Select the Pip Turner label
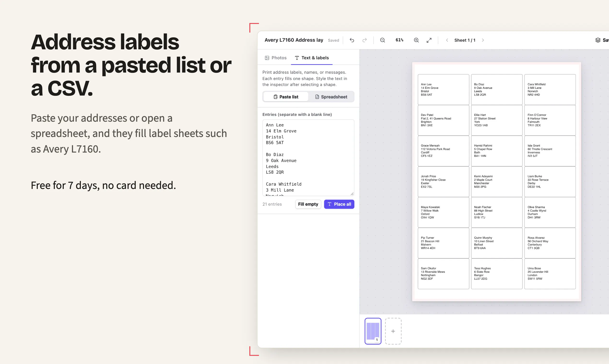609x364 pixels. click(443, 243)
